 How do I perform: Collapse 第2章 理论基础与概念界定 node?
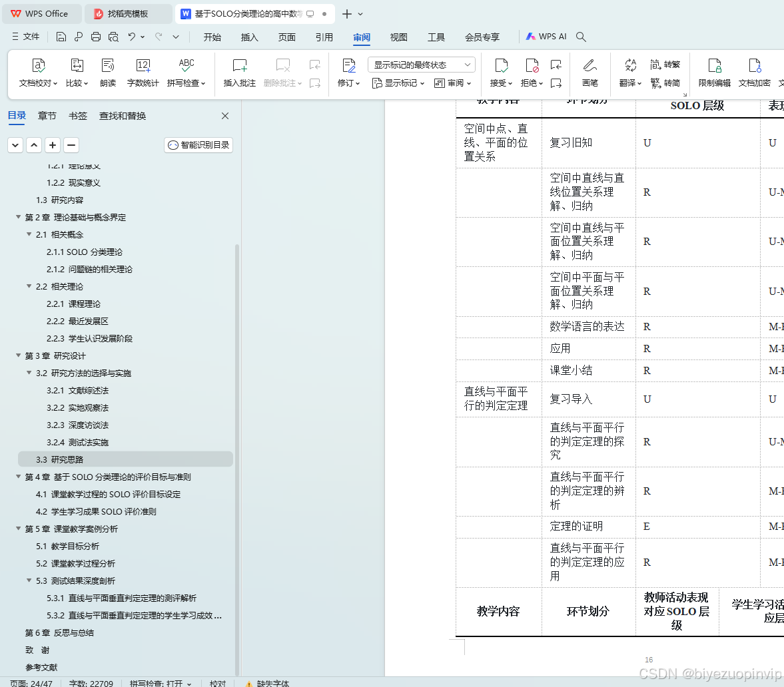click(19, 217)
